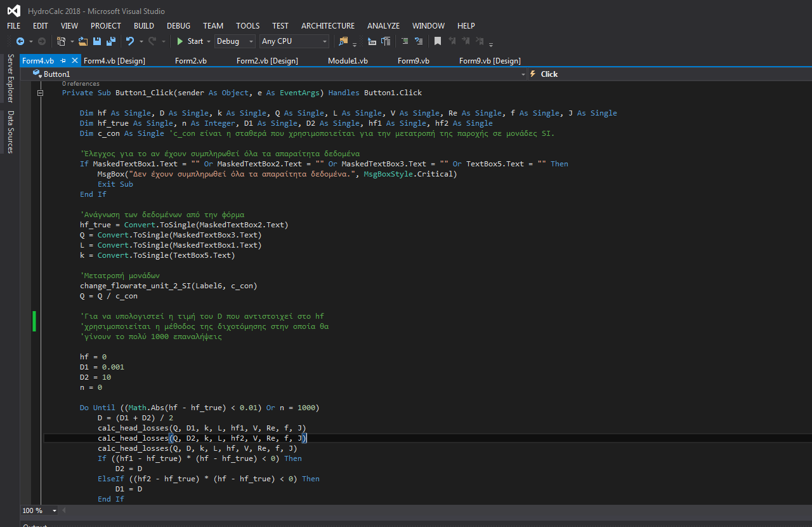
Task: Switch to the Module1.vb tab
Action: click(x=347, y=61)
